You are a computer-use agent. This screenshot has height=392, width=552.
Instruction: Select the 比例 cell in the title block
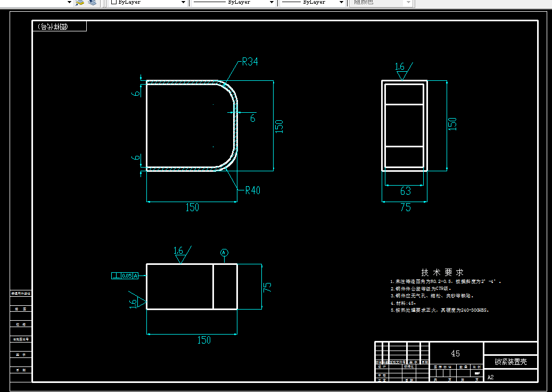point(476,366)
